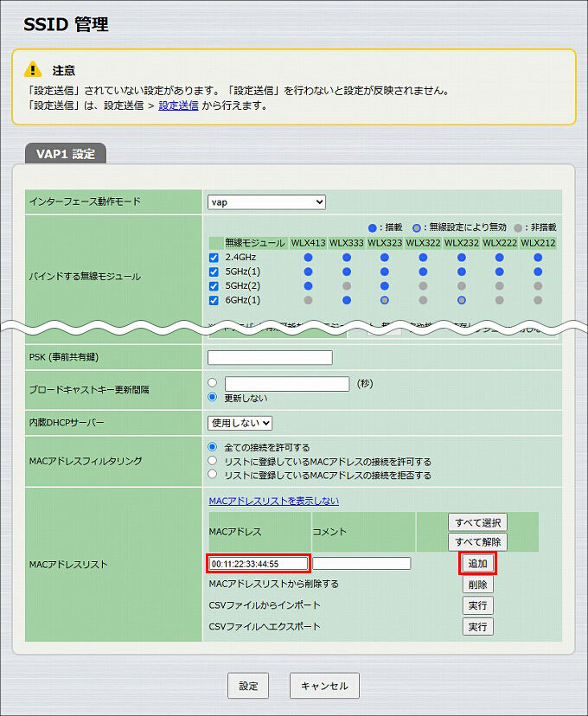Click the MACアドレスフィルタリング label
This screenshot has height=716, width=588.
click(x=86, y=461)
